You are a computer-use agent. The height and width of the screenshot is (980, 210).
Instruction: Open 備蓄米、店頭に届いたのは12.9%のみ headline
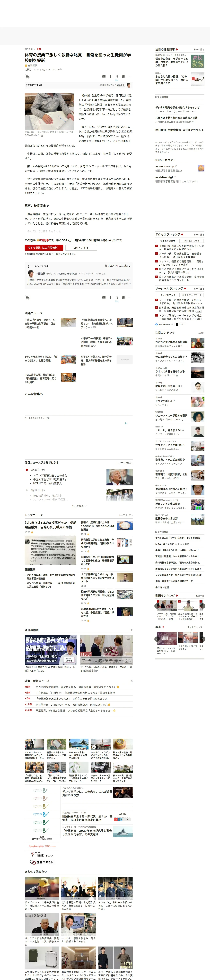[98, 526]
